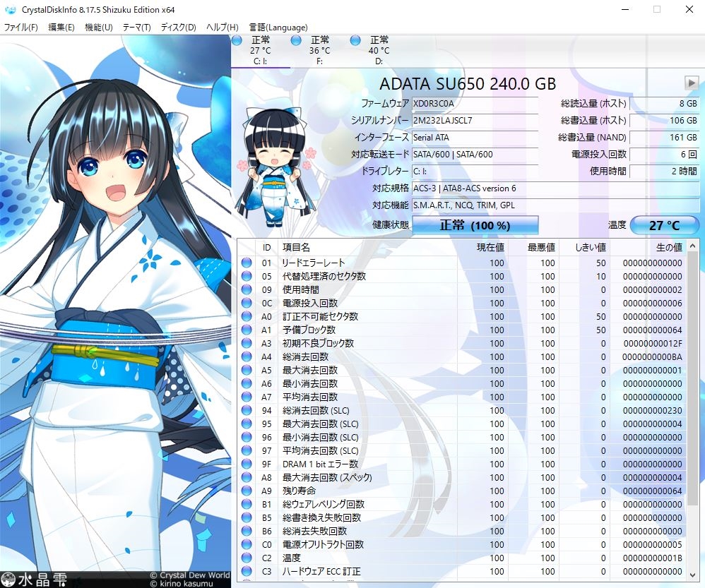The width and height of the screenshot is (705, 588).
Task: Open the 機能(U) menu
Action: (x=98, y=28)
